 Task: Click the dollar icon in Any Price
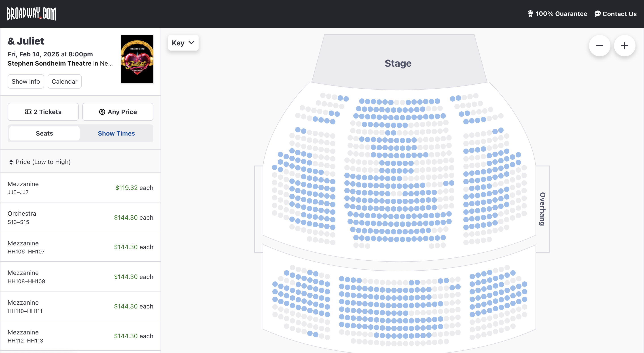[102, 112]
